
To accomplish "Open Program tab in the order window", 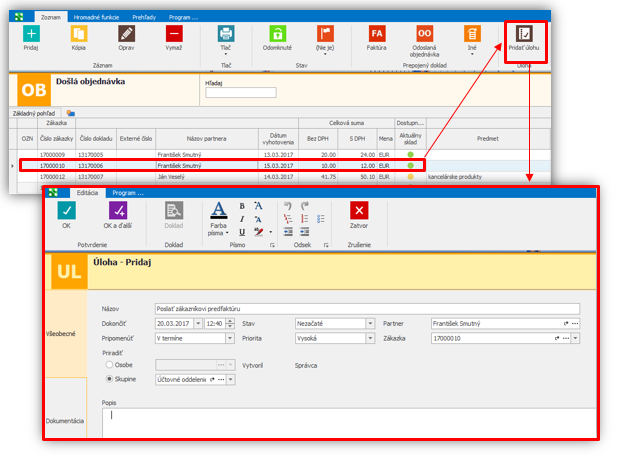I will [x=183, y=17].
